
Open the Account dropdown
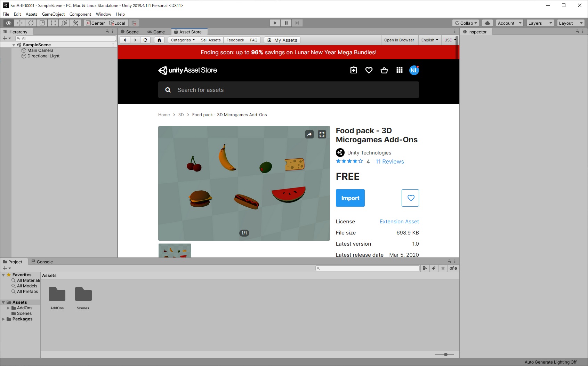tap(510, 23)
